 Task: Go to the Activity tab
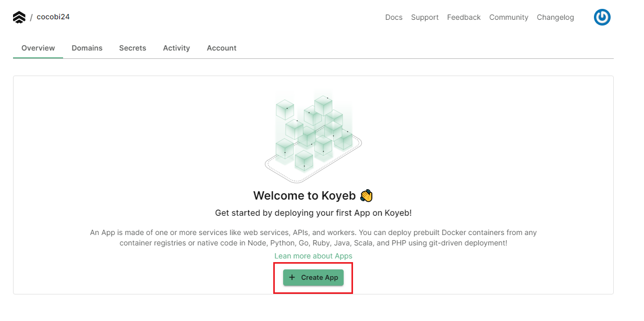pyautogui.click(x=176, y=48)
